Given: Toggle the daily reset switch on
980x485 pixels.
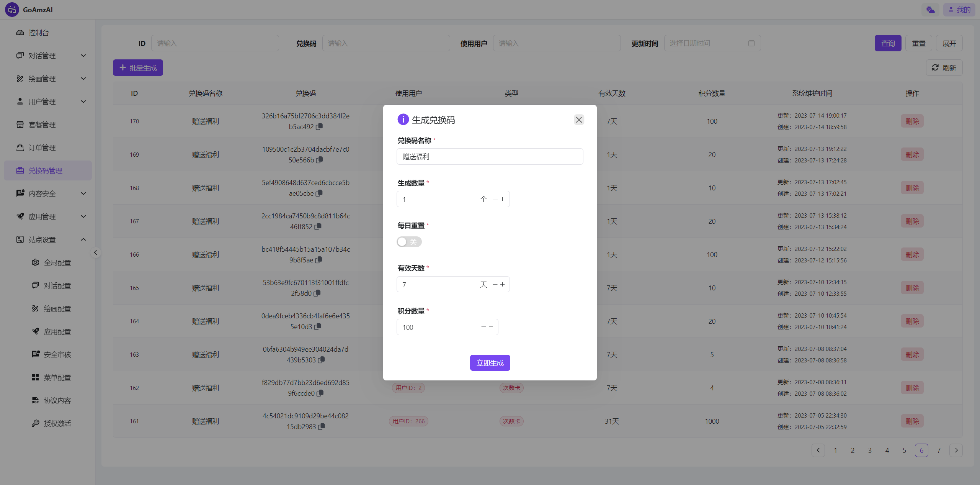Looking at the screenshot, I should (x=409, y=242).
